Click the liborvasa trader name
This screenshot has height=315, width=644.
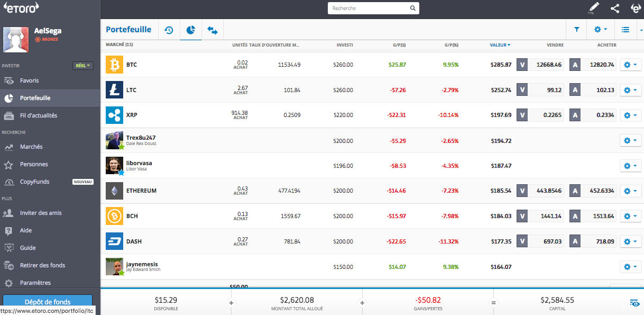point(139,163)
